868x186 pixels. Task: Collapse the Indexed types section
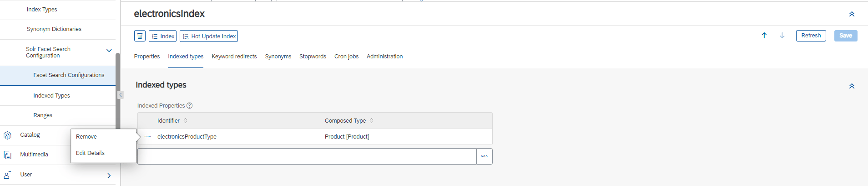click(852, 86)
